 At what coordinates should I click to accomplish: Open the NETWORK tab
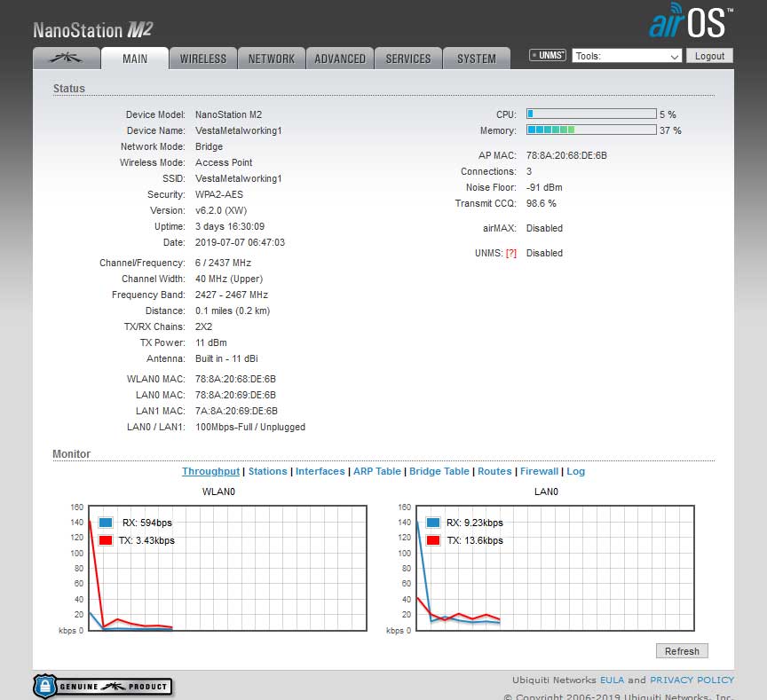272,59
